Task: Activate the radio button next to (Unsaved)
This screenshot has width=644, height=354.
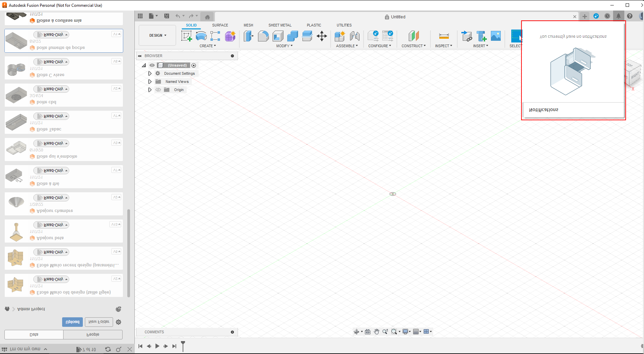Action: pyautogui.click(x=194, y=65)
